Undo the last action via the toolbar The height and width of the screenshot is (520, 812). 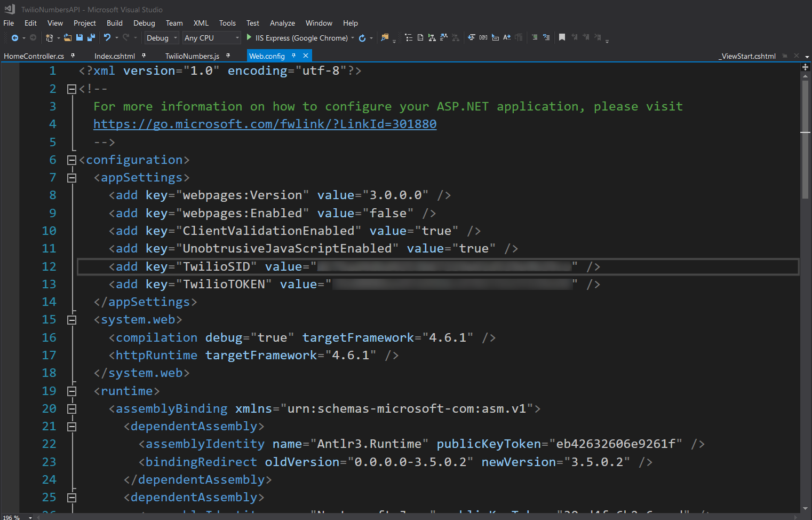click(107, 38)
